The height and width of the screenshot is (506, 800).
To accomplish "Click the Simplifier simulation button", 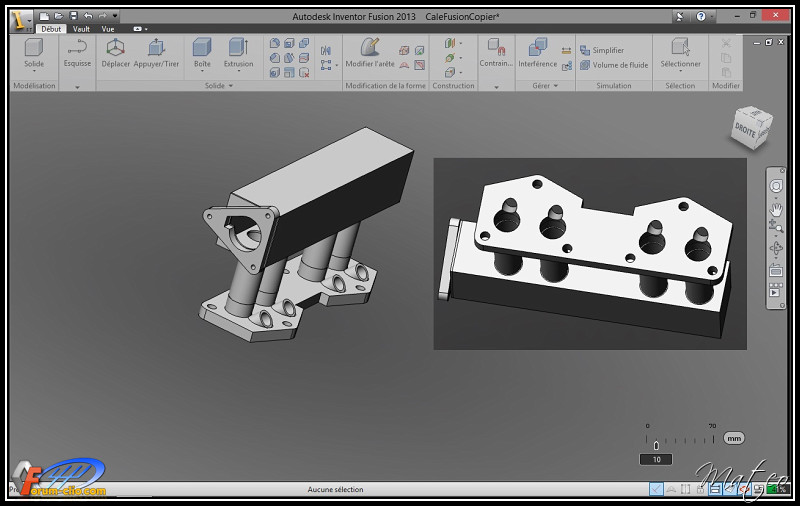I will click(x=602, y=50).
